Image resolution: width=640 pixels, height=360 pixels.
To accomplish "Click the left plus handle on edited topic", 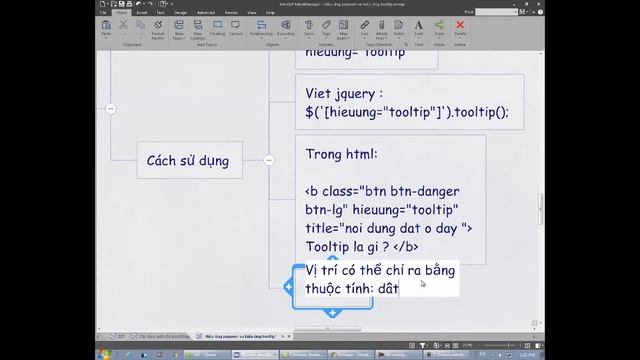I will tap(289, 287).
